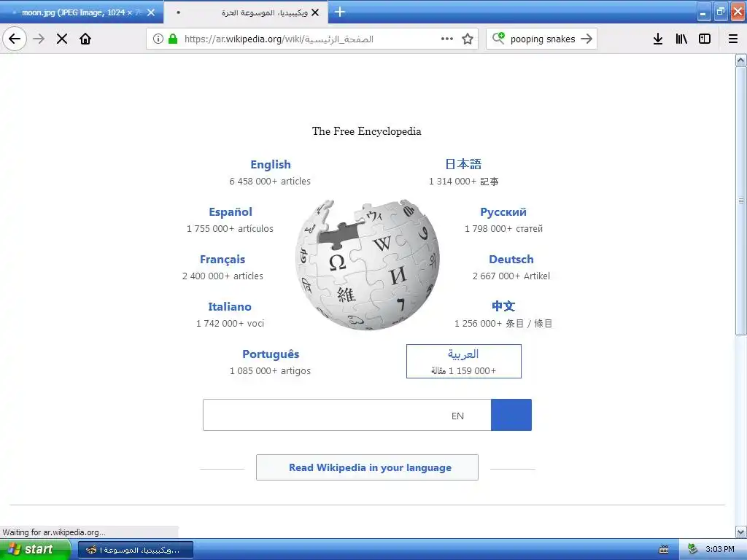Viewport: 747px width, 560px height.
Task: Click the Wikipedia globe logo
Action: 368,265
